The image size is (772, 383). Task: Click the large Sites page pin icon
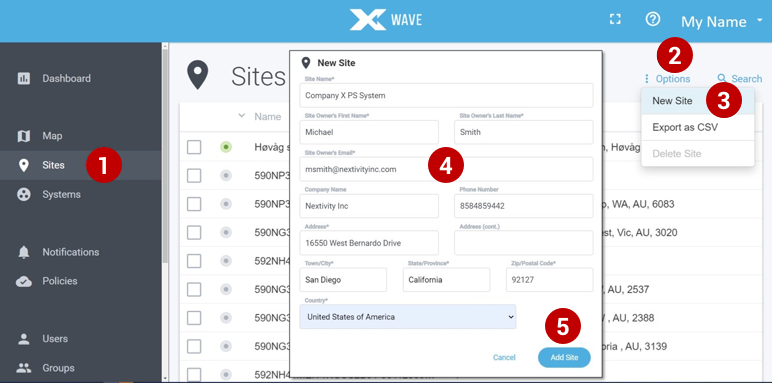point(197,75)
